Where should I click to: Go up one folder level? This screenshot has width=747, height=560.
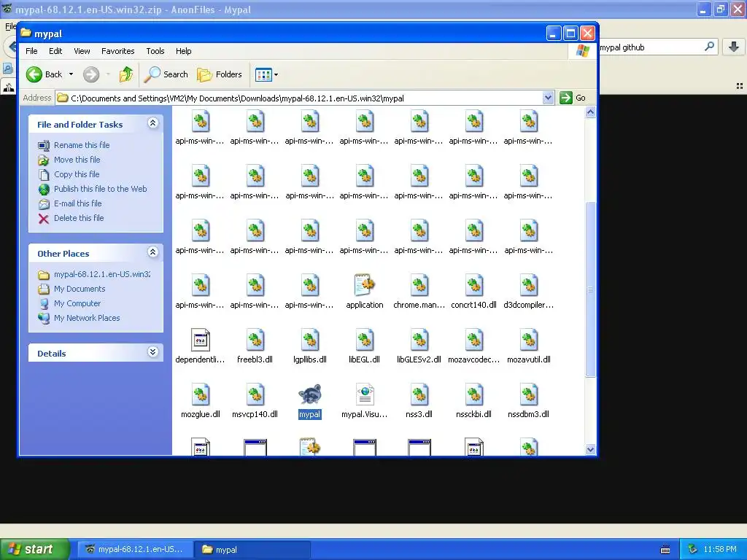tap(126, 74)
